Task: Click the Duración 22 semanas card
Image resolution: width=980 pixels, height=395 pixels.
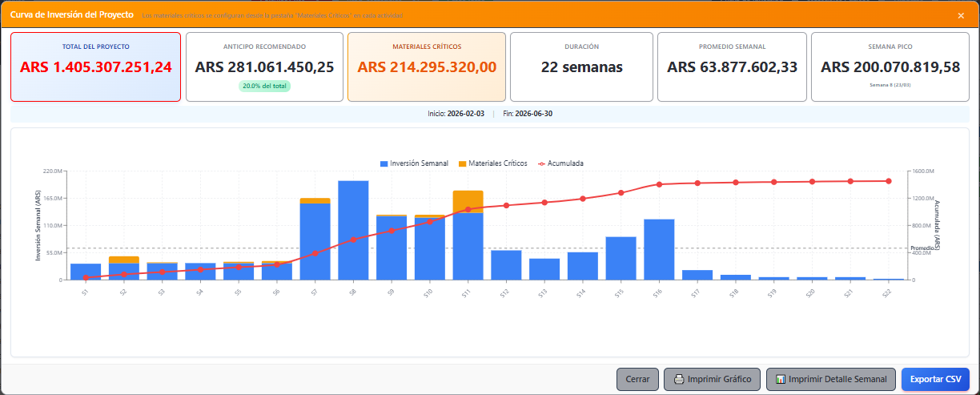Action: coord(582,67)
